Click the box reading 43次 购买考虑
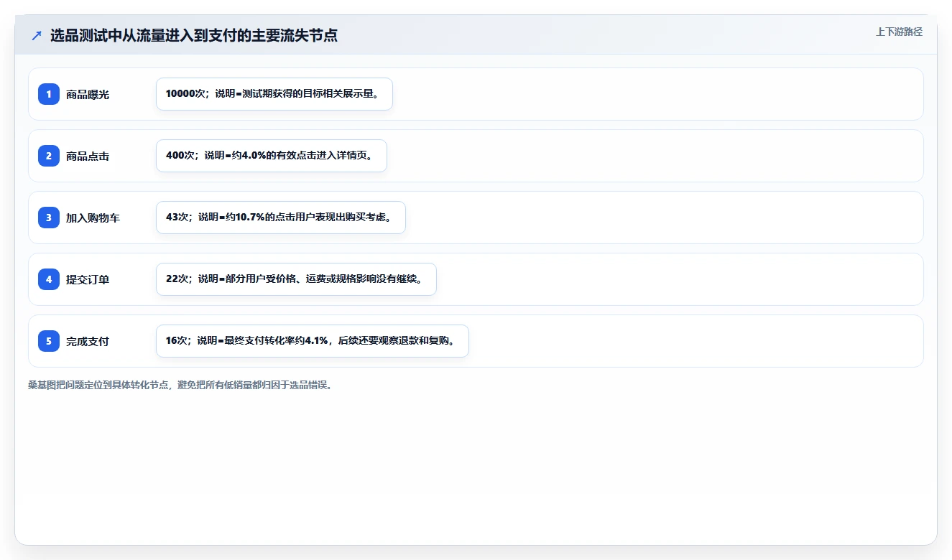 281,218
